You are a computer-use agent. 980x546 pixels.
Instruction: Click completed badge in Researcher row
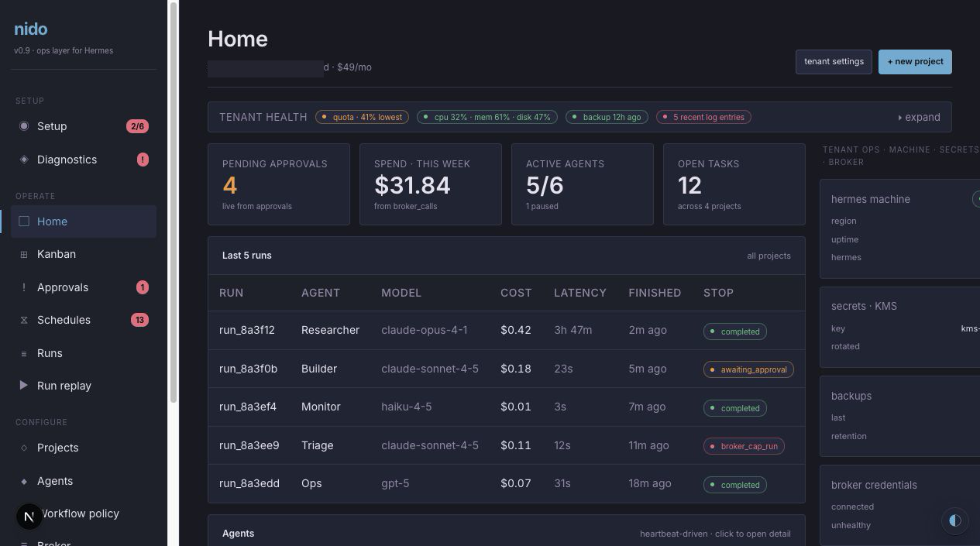coord(735,331)
